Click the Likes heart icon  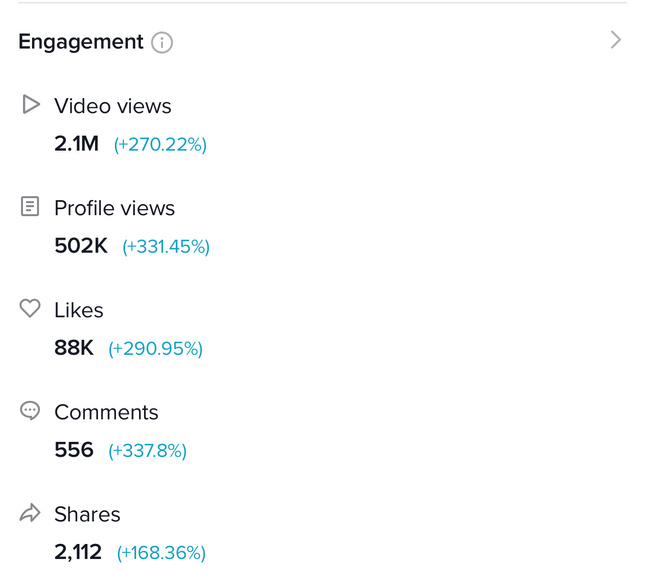coord(30,308)
